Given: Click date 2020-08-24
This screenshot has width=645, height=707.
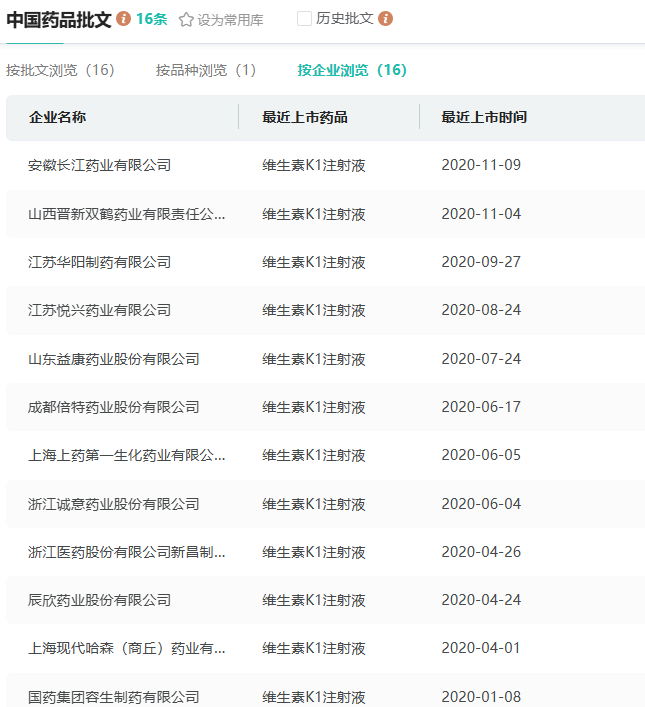Looking at the screenshot, I should point(481,310).
